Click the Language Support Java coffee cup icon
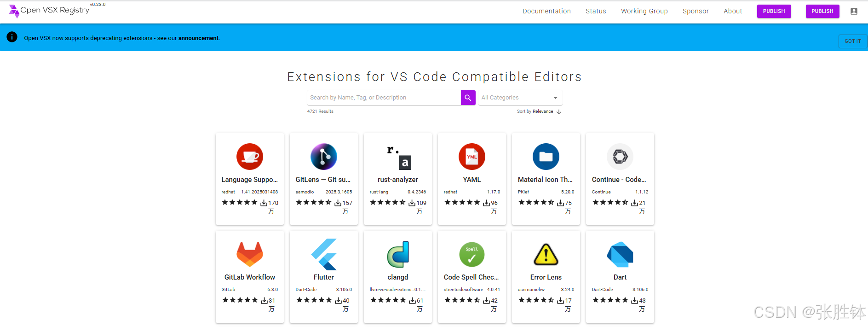Image resolution: width=868 pixels, height=327 pixels. click(250, 157)
